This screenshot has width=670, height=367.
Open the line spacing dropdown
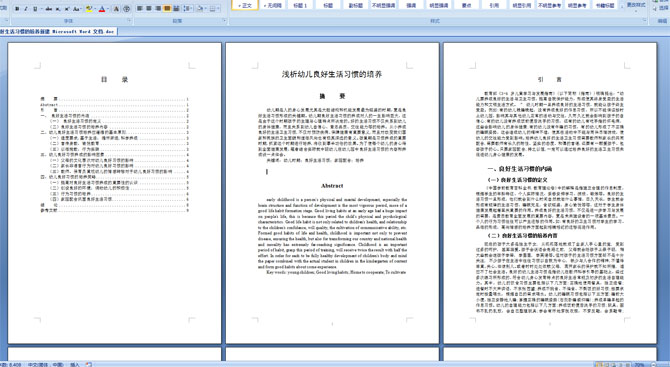click(188, 9)
